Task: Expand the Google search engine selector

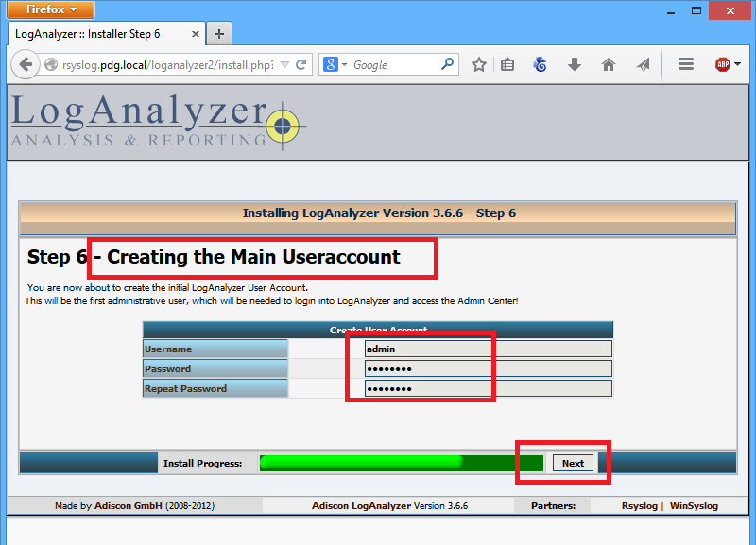Action: point(335,65)
